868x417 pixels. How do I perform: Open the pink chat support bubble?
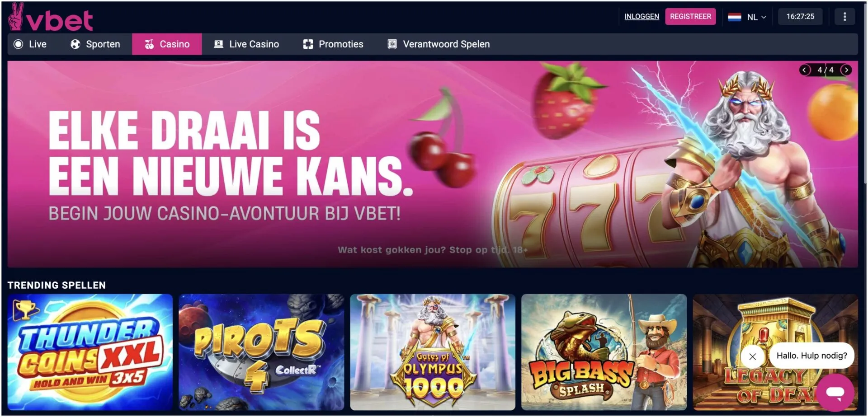(x=835, y=392)
